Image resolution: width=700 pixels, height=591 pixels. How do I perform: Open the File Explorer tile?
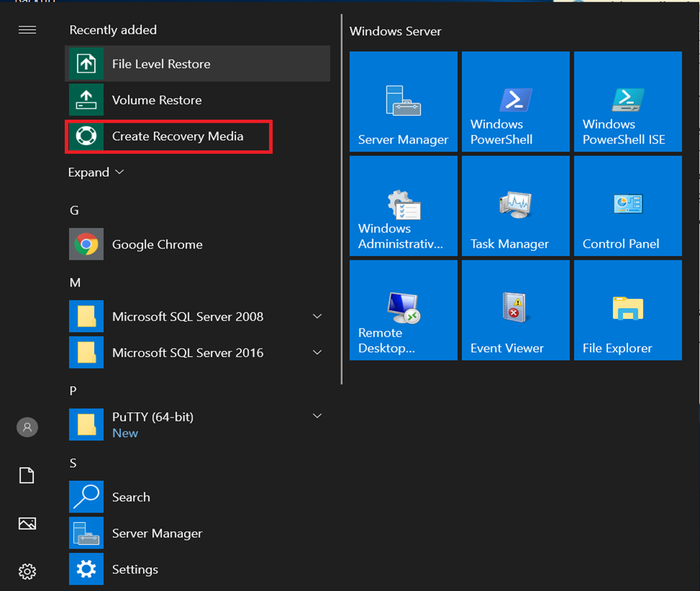pos(627,310)
